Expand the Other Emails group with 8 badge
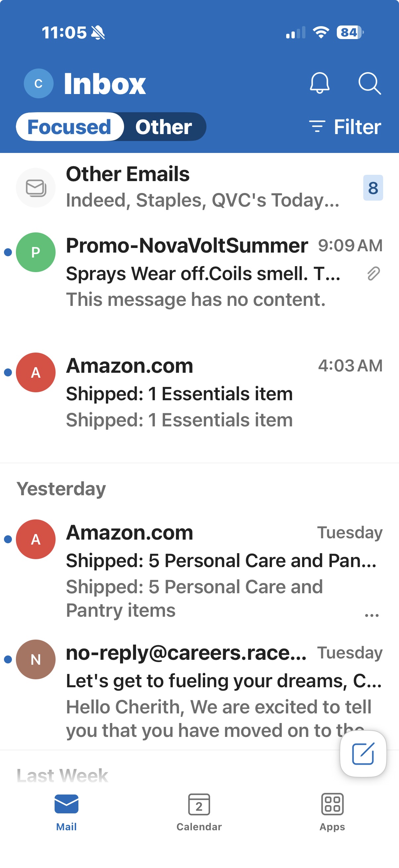399x868 pixels. 199,187
